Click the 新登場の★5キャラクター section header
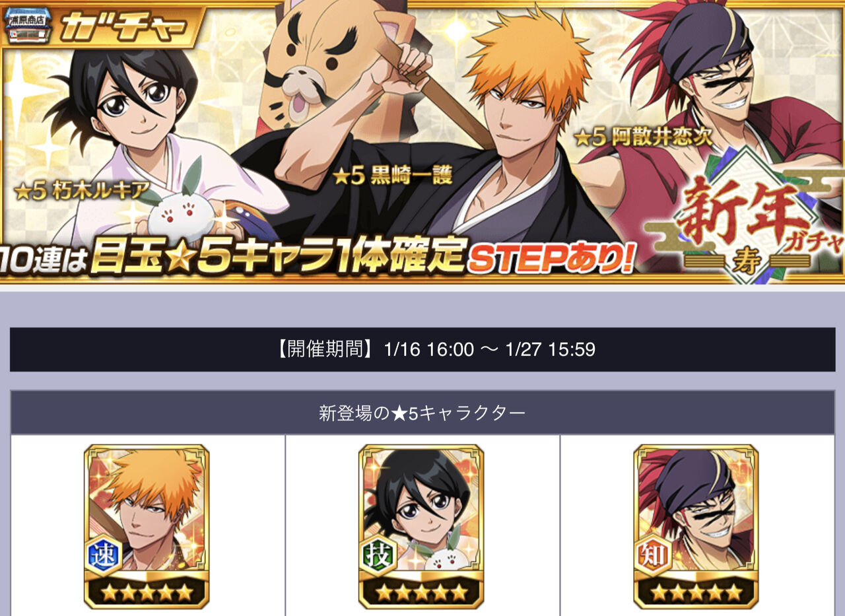 [x=422, y=413]
